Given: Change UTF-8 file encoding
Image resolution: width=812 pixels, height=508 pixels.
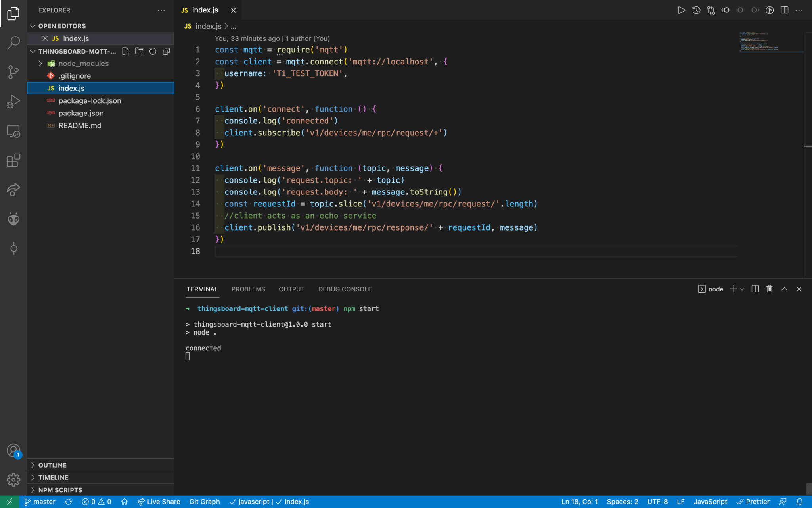Looking at the screenshot, I should point(657,502).
